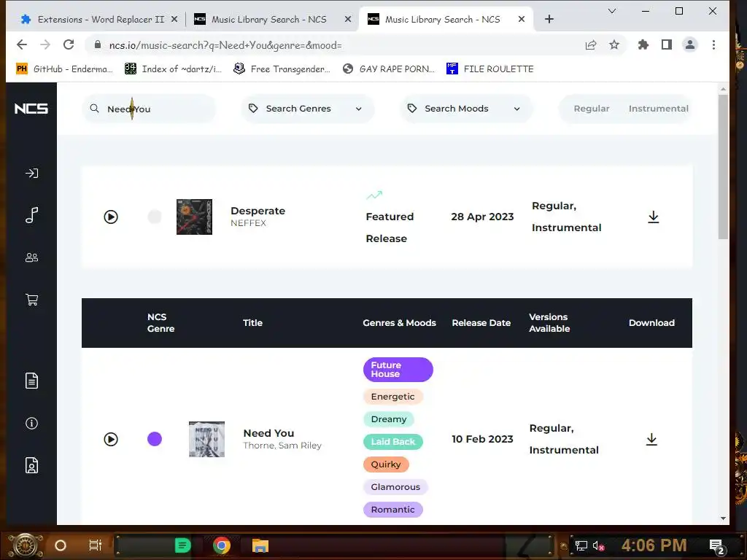Filter by Future House genre tag
This screenshot has height=560, width=747.
pos(398,370)
